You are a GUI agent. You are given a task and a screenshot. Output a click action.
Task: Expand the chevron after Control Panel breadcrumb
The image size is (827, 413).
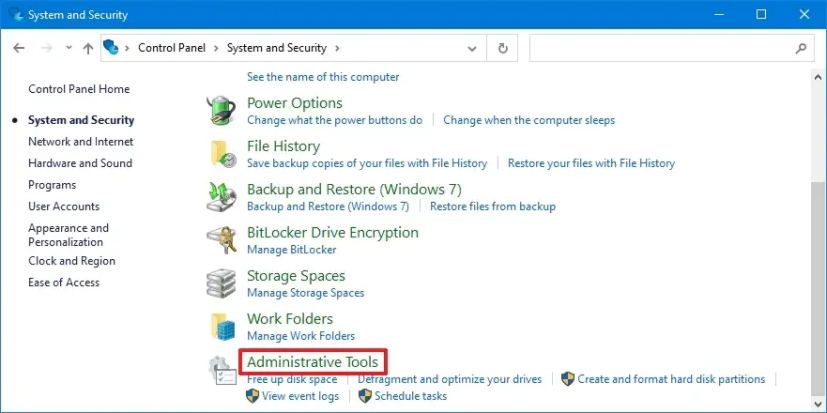click(x=217, y=48)
